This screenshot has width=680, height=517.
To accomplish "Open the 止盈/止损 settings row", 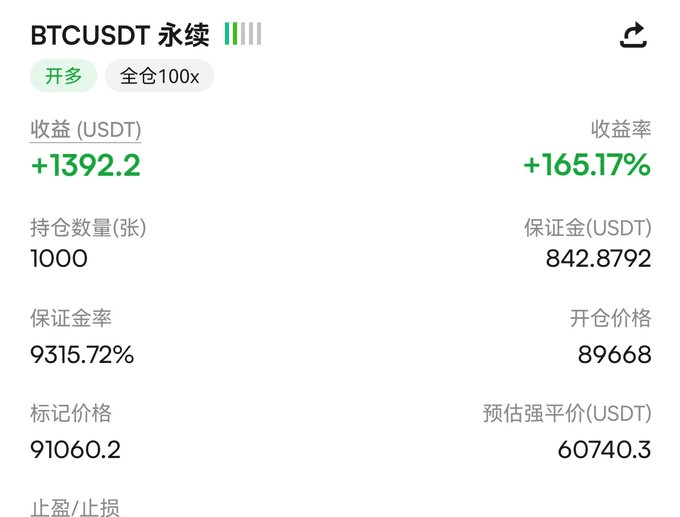I will point(75,507).
